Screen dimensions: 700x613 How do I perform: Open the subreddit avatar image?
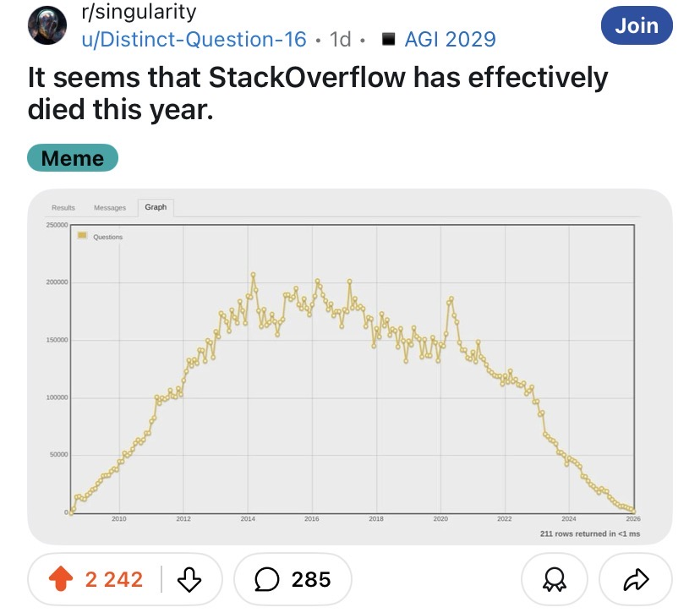click(x=47, y=25)
